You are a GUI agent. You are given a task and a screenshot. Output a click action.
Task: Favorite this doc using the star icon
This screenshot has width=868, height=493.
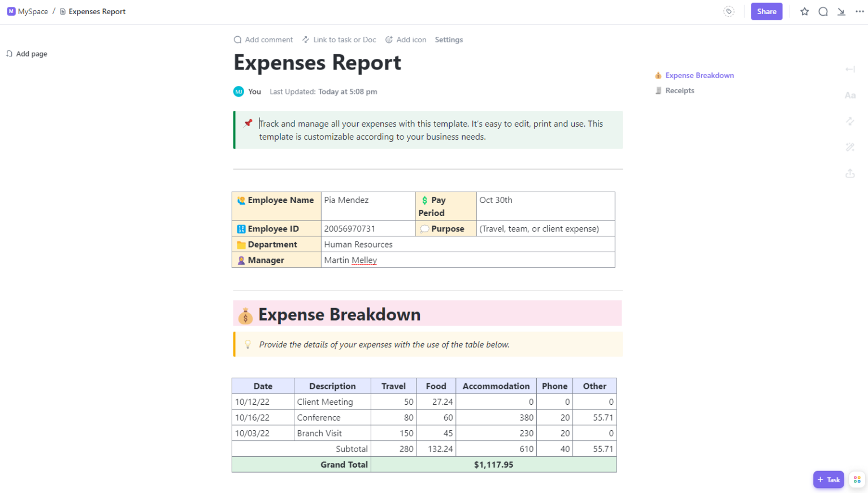[804, 11]
